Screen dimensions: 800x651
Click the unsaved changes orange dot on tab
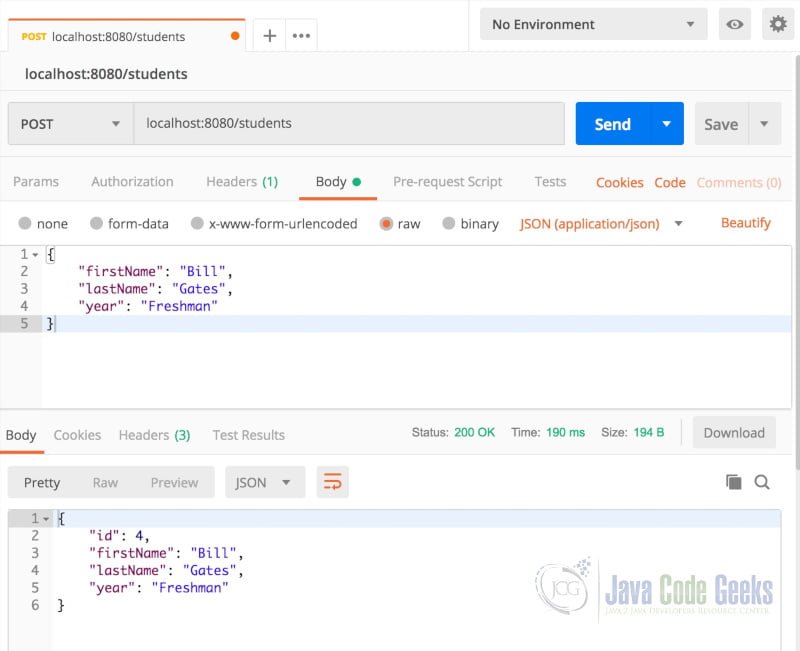(x=235, y=36)
